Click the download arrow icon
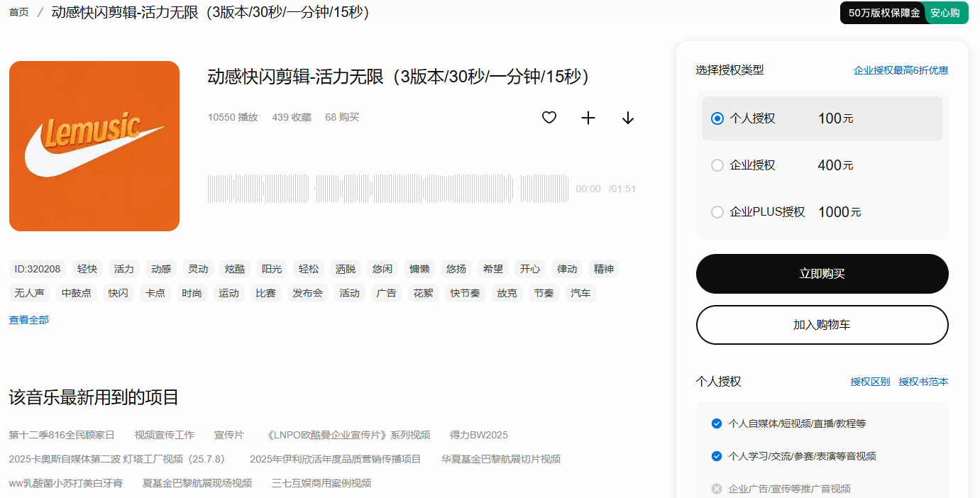980x498 pixels. [628, 118]
